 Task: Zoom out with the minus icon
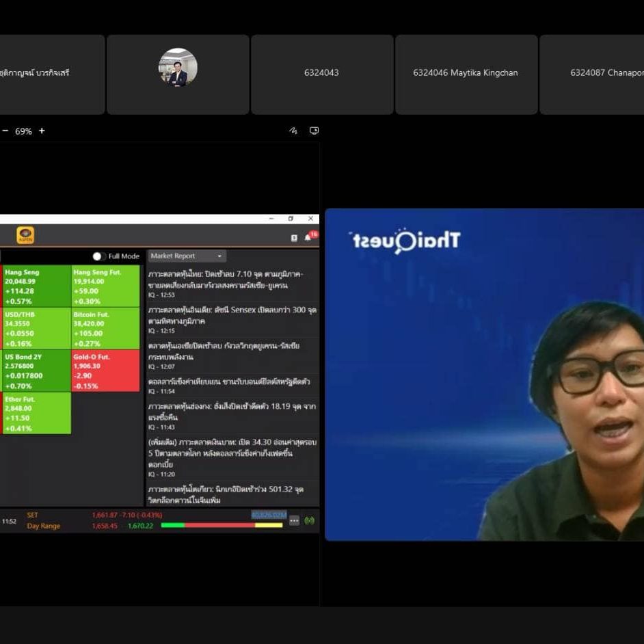point(5,131)
